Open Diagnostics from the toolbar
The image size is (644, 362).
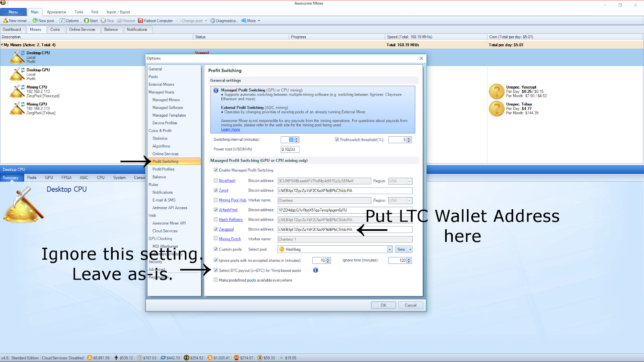pyautogui.click(x=213, y=21)
